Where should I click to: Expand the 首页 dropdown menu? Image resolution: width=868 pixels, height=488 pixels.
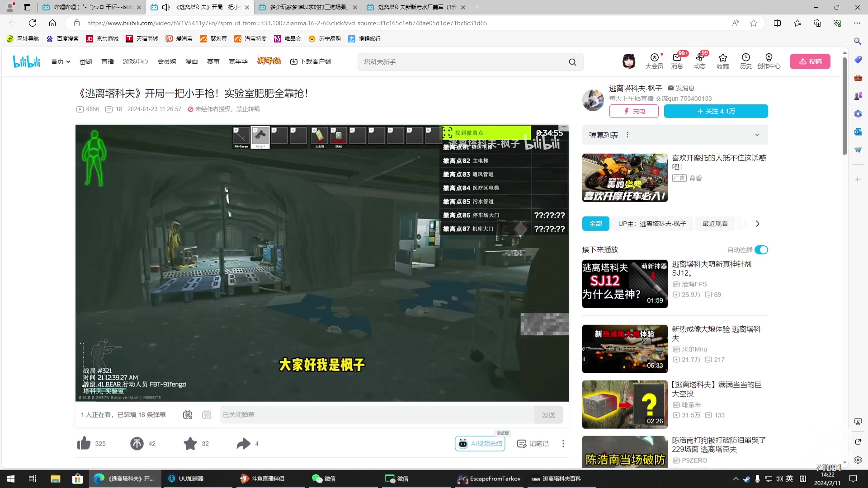[61, 61]
